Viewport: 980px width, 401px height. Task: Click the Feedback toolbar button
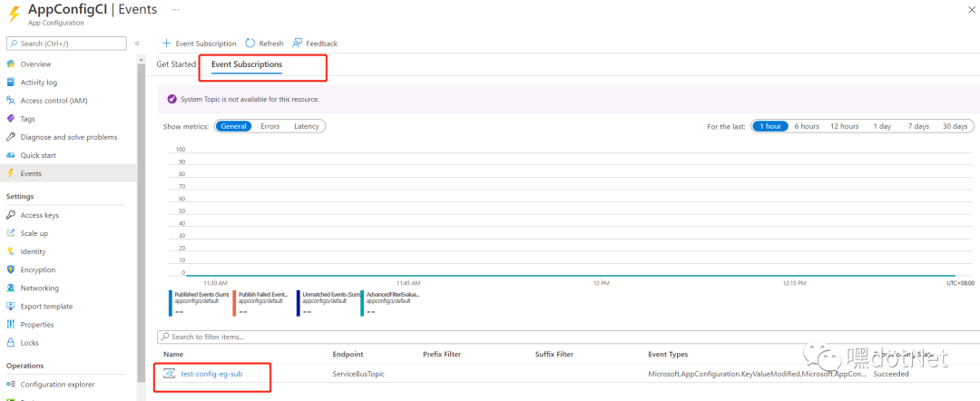click(315, 44)
